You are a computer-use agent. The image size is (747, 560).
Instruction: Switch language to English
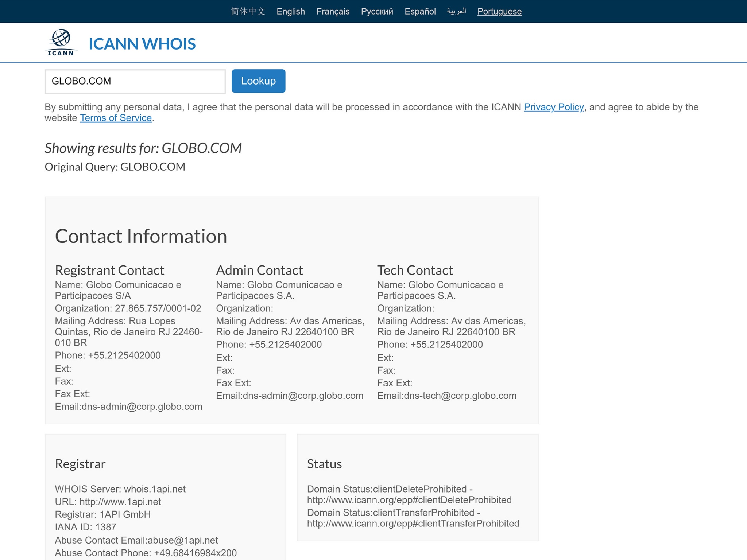click(291, 11)
